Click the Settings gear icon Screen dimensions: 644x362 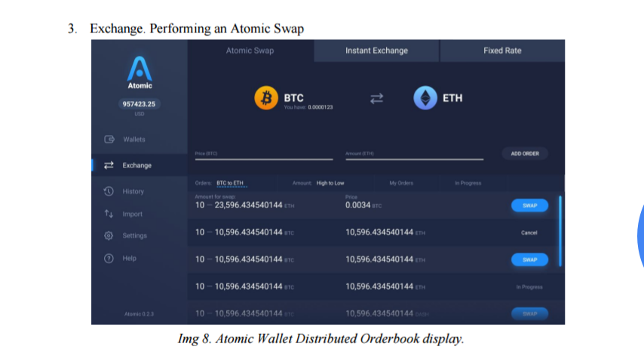click(x=109, y=235)
